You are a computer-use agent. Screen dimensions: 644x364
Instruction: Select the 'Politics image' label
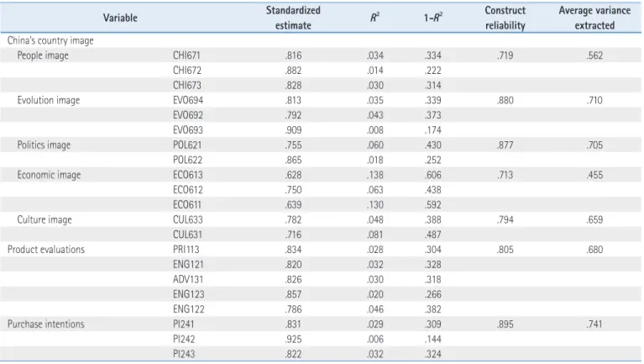click(x=44, y=145)
